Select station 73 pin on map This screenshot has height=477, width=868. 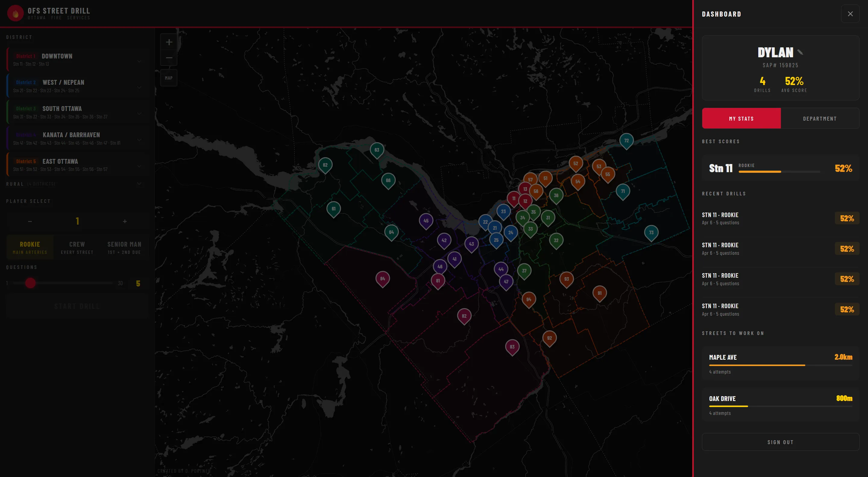click(x=651, y=232)
